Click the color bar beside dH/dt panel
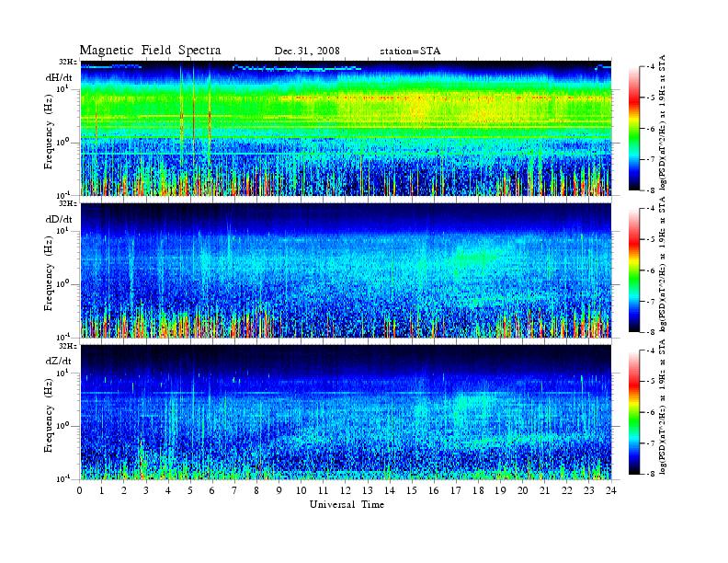Screen dimensions: 728x563 634,128
